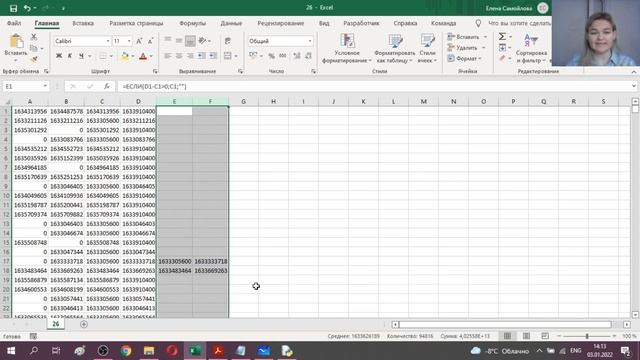The image size is (640, 360).
Task: Toggle underline (Ч) formatting
Action: click(81, 56)
